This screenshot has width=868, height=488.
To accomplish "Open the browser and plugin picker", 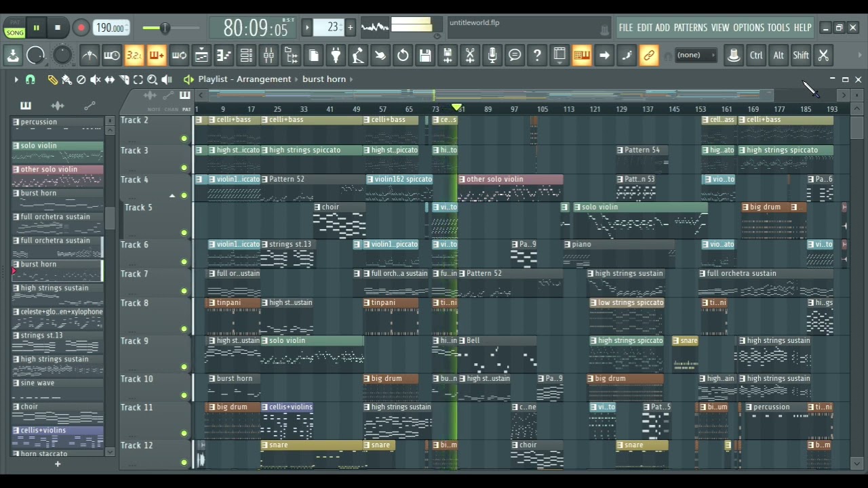I will pos(291,56).
